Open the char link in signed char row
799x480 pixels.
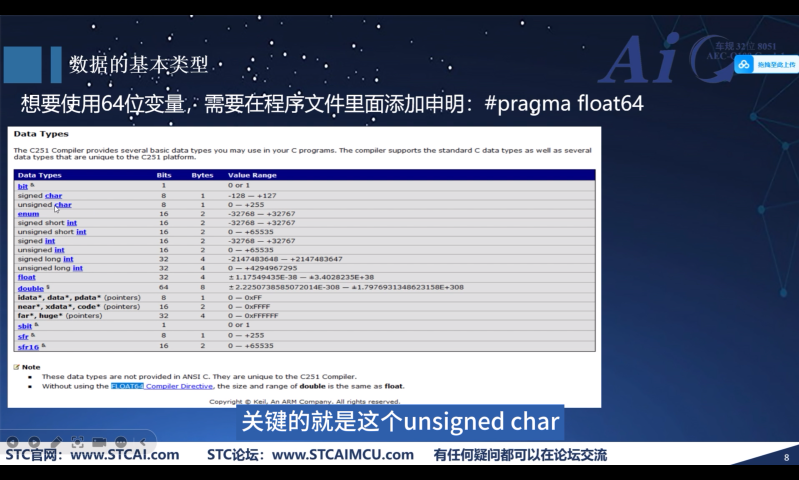click(x=53, y=196)
